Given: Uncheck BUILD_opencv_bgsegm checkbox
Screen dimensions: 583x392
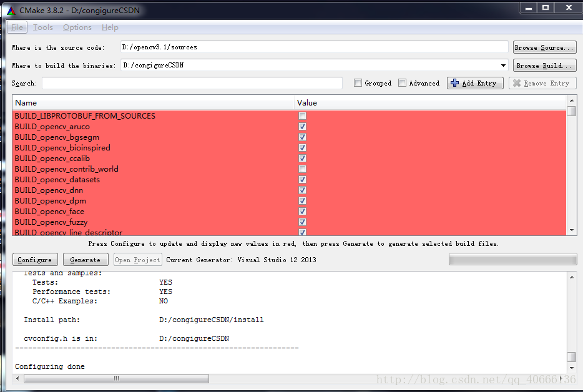Looking at the screenshot, I should 302,137.
